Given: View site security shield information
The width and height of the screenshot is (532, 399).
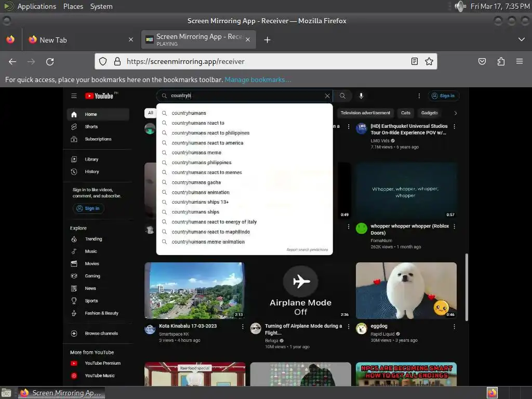Looking at the screenshot, I should 103,61.
